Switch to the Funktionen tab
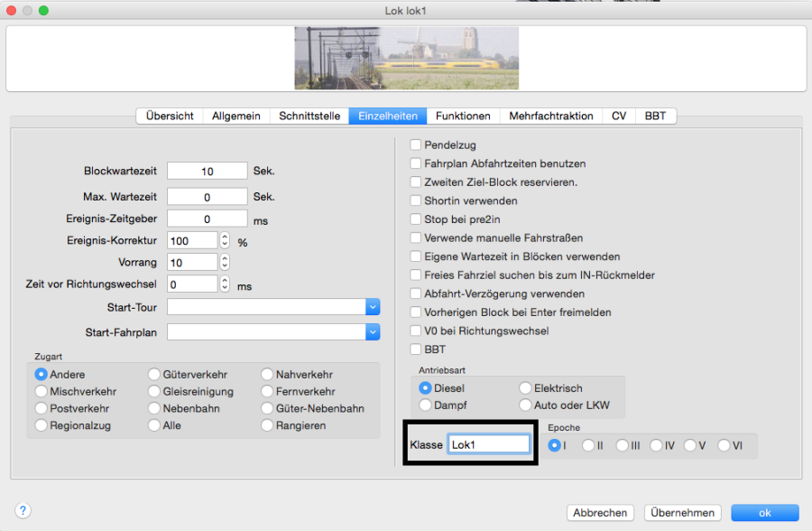Image resolution: width=812 pixels, height=531 pixels. coord(463,116)
